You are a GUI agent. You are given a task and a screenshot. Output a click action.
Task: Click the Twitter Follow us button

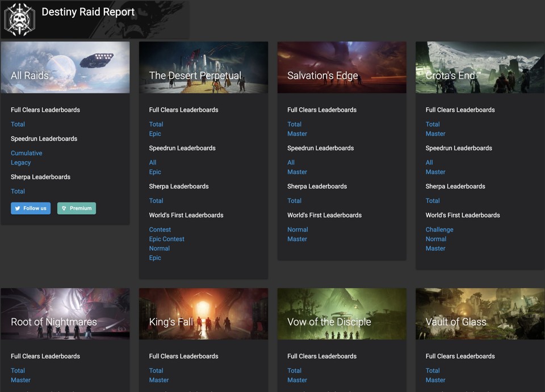pyautogui.click(x=31, y=208)
